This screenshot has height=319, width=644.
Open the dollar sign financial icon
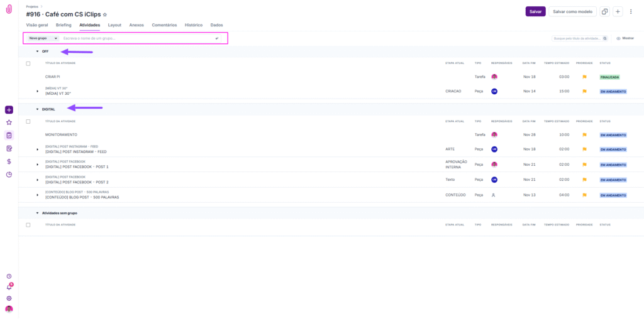tap(9, 161)
